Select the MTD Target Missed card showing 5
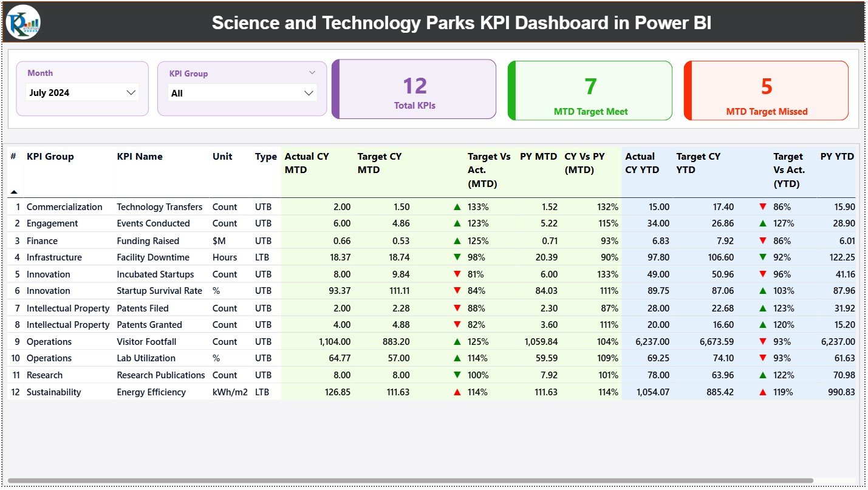The image size is (868, 490). [x=765, y=90]
